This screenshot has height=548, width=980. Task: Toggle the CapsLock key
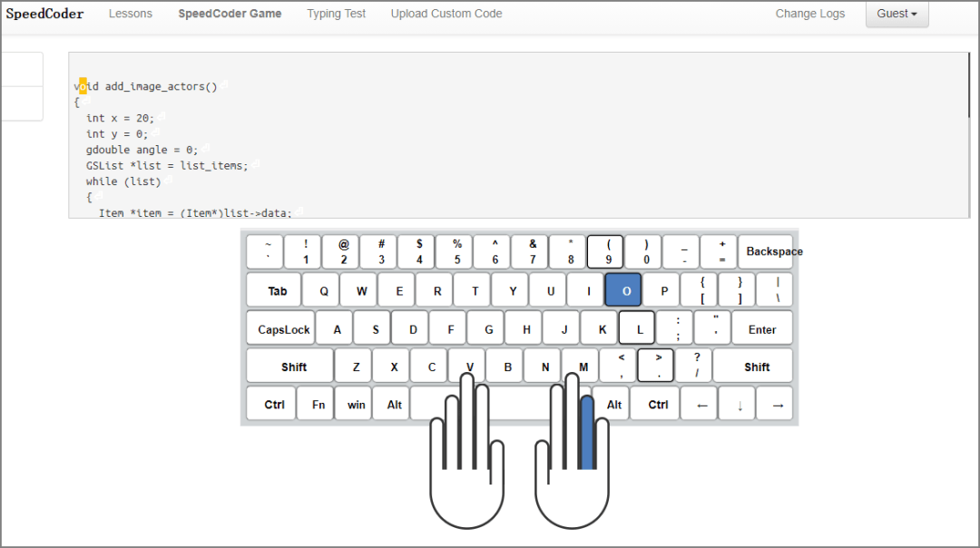point(283,329)
